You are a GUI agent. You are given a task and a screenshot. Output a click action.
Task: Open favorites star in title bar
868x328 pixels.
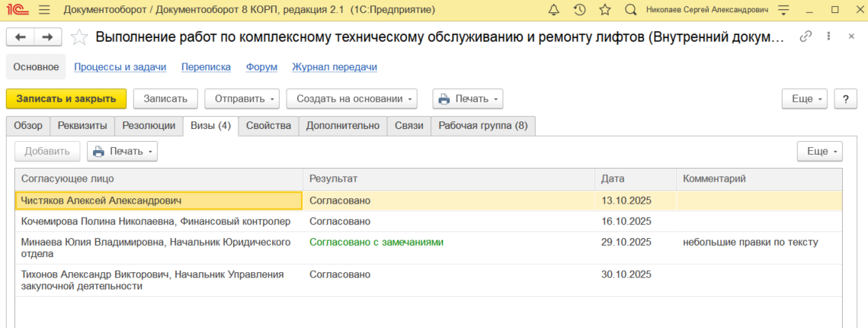point(605,10)
